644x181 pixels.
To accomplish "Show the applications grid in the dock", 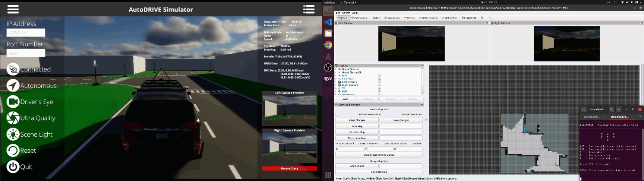I will point(328,175).
